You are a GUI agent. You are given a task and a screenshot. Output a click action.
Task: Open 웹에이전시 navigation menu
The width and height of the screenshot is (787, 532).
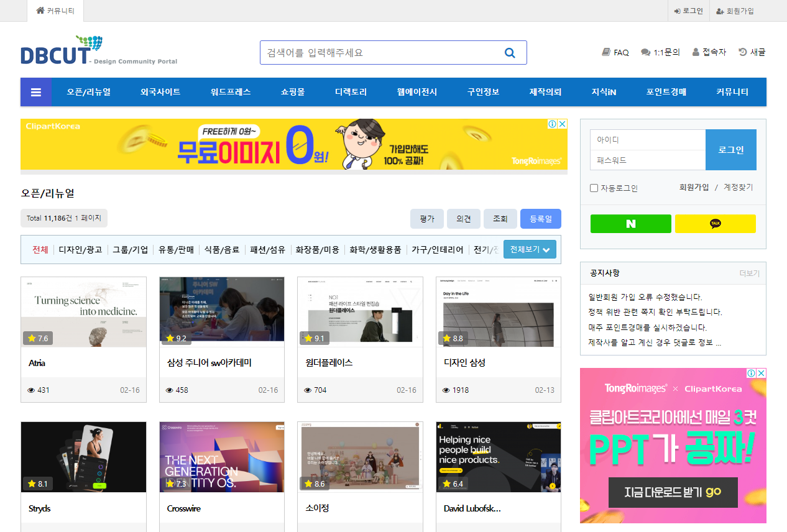click(x=417, y=92)
